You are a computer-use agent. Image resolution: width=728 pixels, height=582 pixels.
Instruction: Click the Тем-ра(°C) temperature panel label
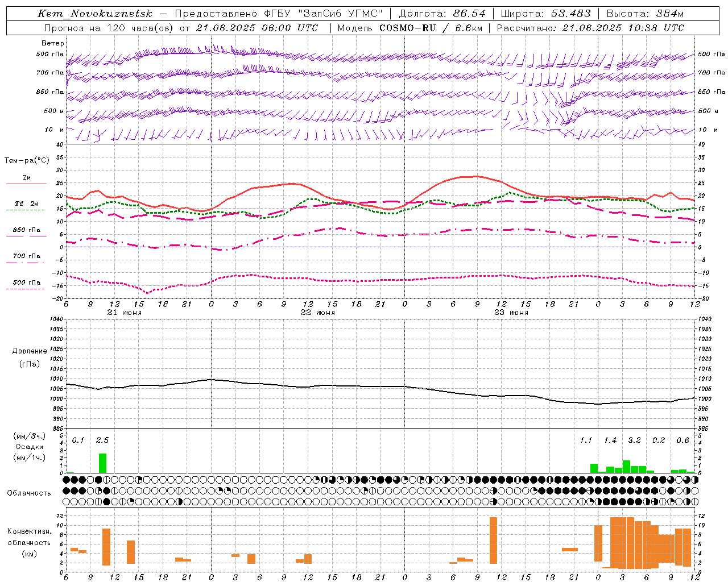click(27, 161)
